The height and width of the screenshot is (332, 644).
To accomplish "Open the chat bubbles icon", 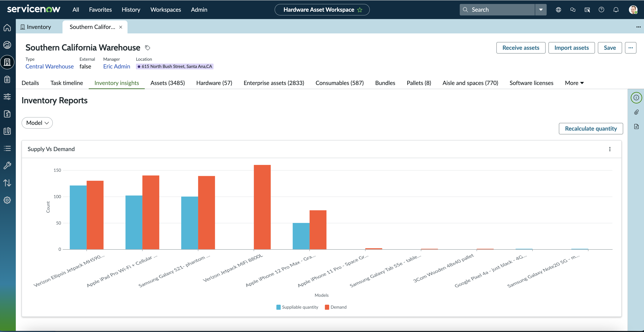I will pos(573,10).
